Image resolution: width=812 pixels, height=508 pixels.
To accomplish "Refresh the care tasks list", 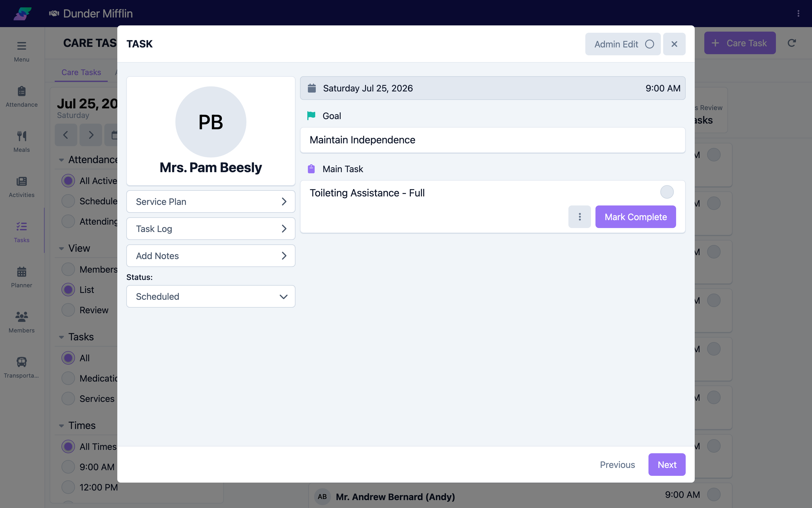I will 791,43.
